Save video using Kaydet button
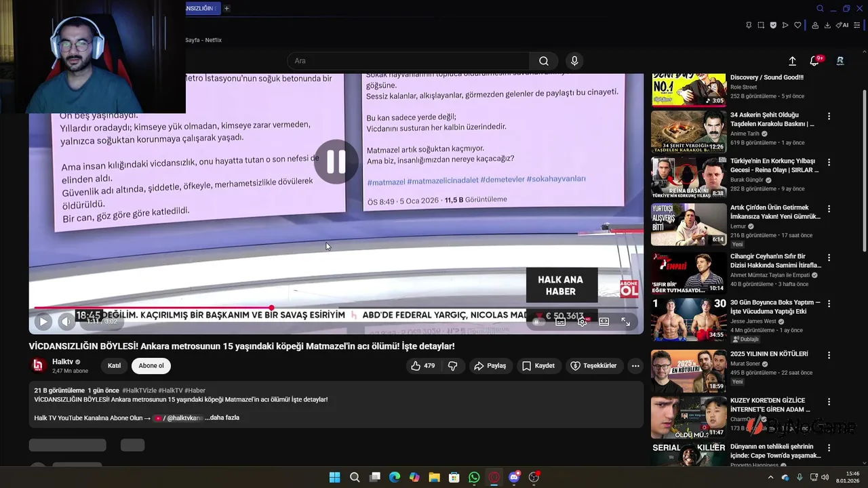This screenshot has width=868, height=488. (x=538, y=366)
